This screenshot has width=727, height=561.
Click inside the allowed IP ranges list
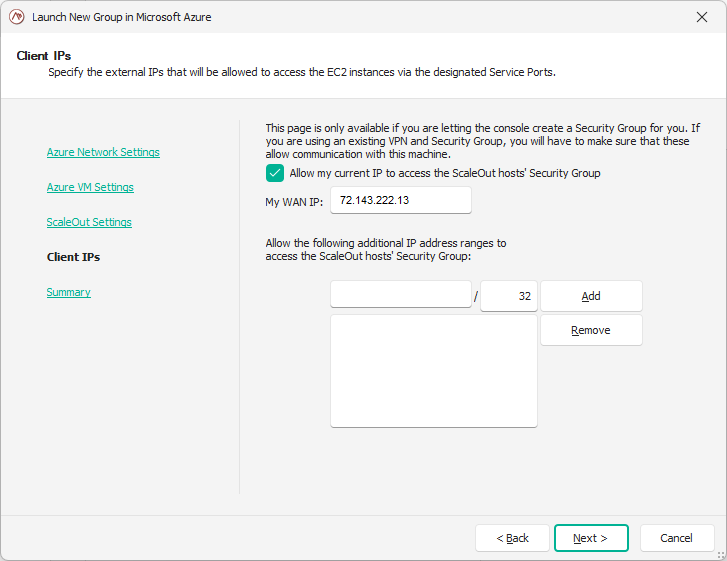click(x=434, y=371)
